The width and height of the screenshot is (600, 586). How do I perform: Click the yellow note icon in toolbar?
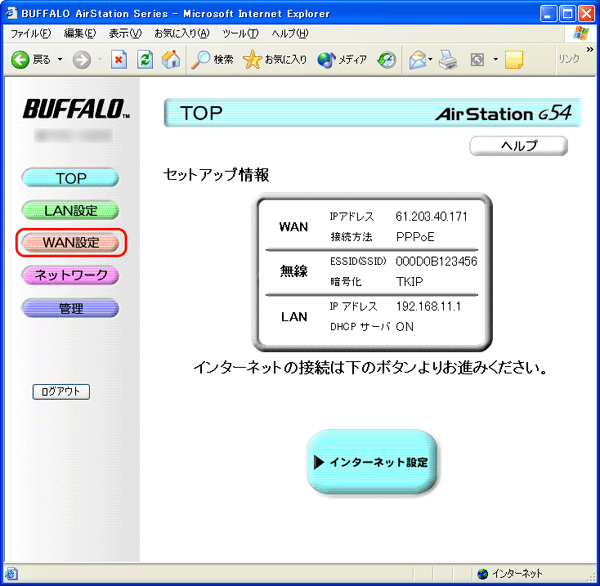[514, 60]
